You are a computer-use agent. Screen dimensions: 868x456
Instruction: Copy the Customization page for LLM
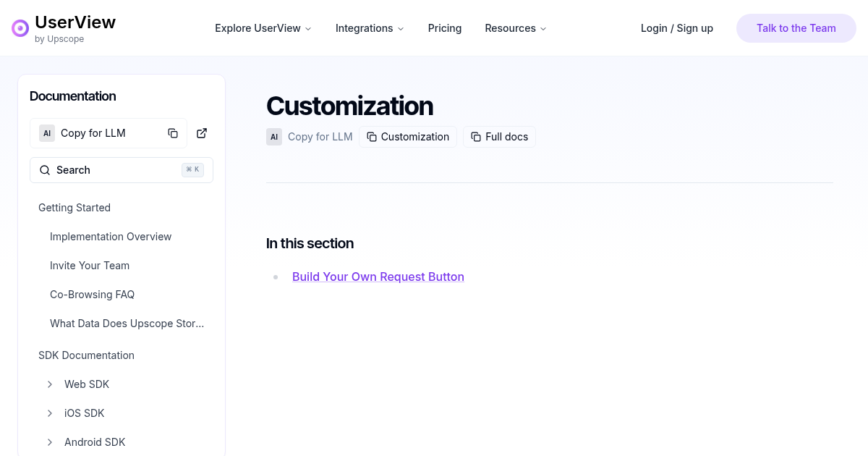click(x=408, y=137)
